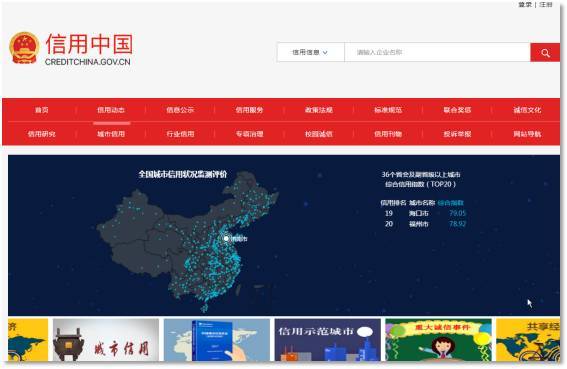Open the 诚信文化 menu item
The height and width of the screenshot is (369, 567).
click(x=527, y=110)
